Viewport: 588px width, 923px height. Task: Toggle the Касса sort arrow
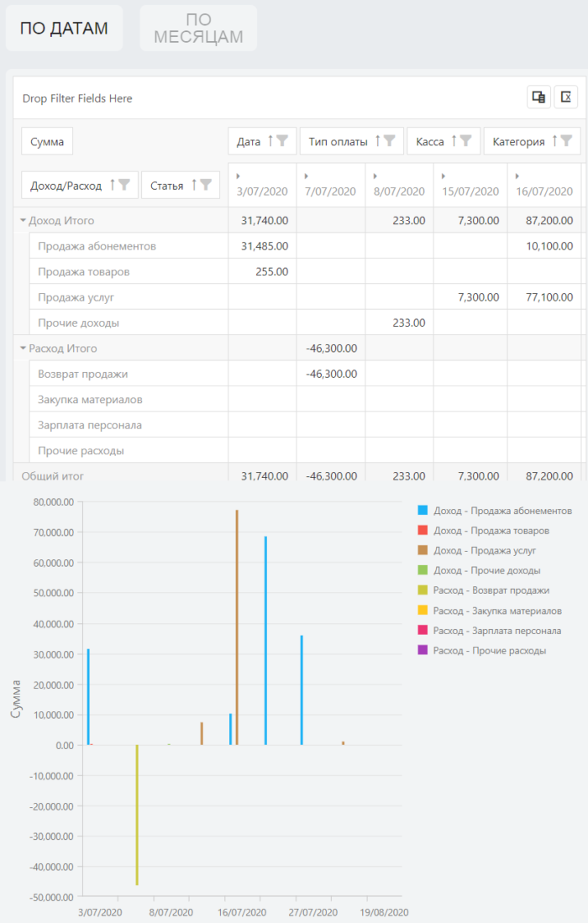coord(454,141)
